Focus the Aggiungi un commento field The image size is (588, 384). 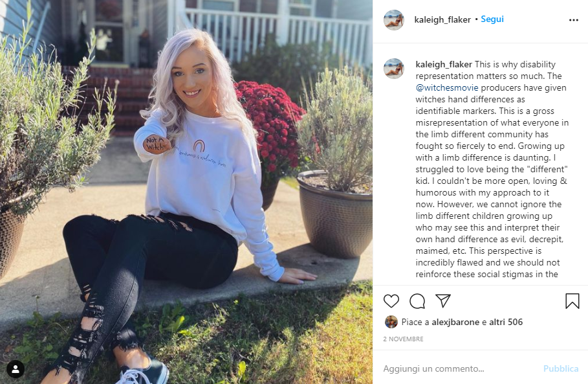460,368
